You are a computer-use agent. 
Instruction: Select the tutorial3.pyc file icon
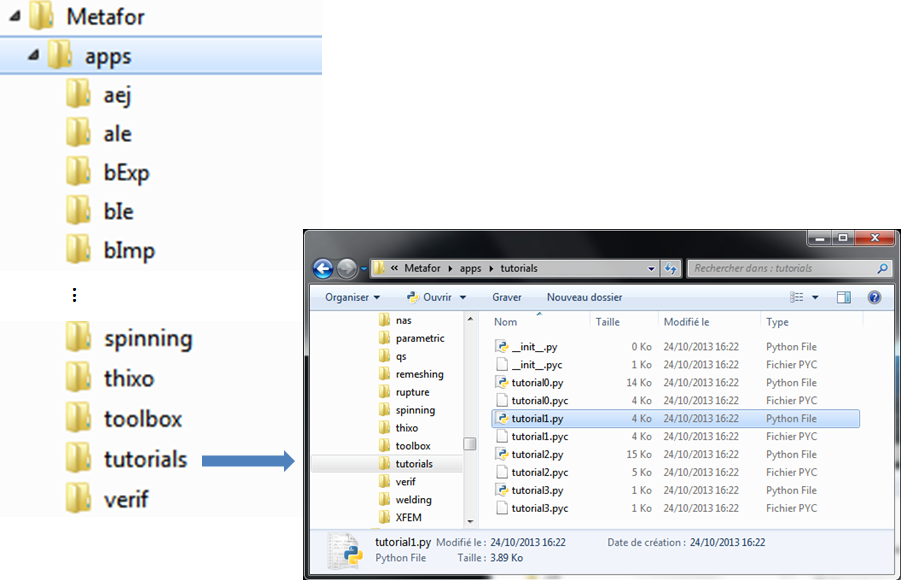pos(502,508)
